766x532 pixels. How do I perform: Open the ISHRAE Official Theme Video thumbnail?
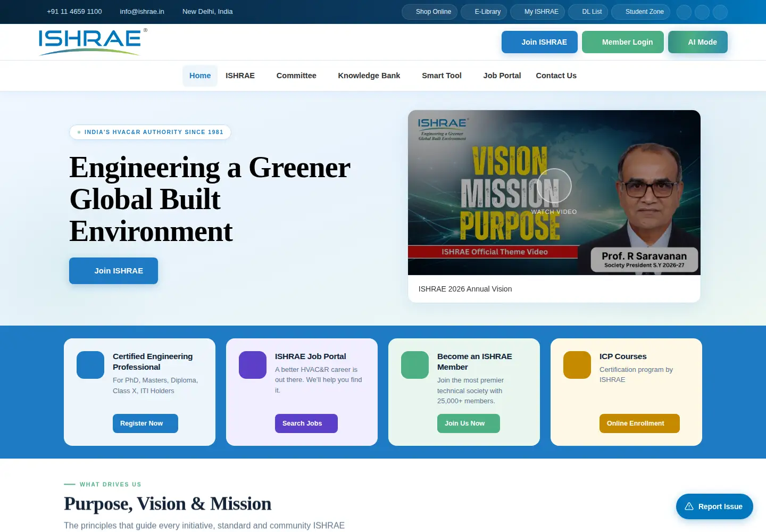(x=554, y=193)
